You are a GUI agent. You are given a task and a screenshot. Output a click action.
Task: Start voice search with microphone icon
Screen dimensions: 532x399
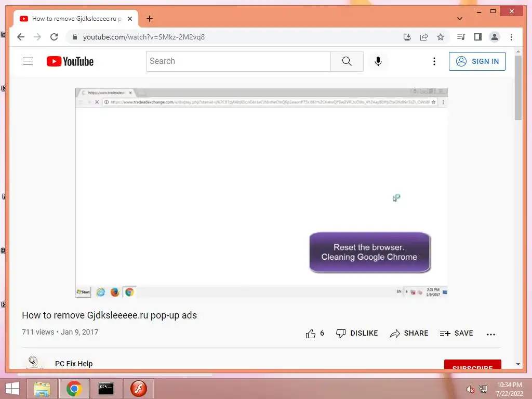[378, 61]
